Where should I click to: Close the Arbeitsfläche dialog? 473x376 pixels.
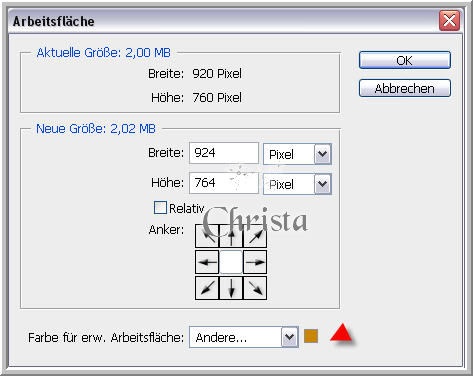coord(449,21)
